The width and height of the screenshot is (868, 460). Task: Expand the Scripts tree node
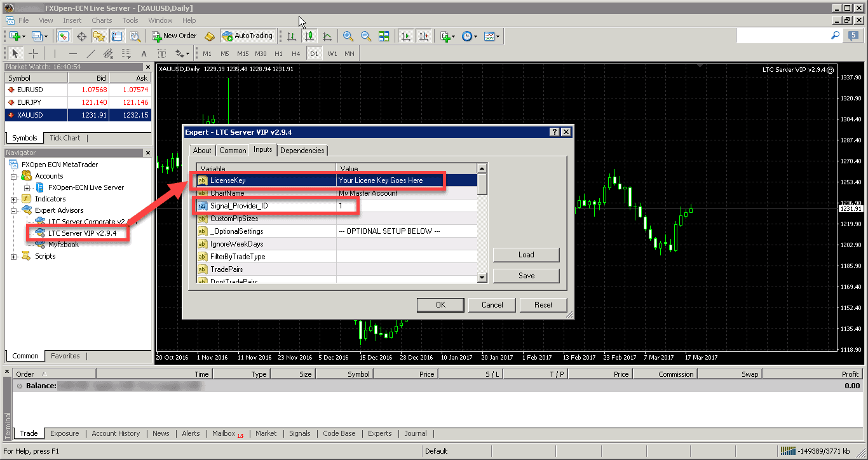[x=14, y=256]
